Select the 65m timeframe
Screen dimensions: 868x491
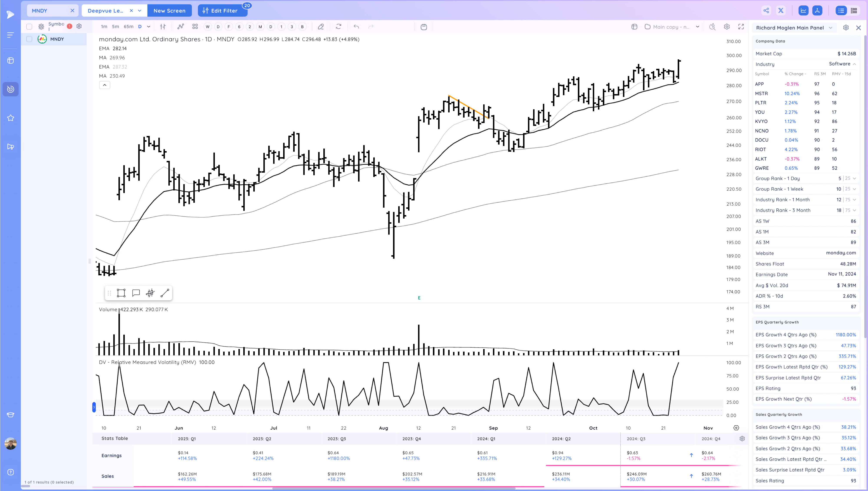(x=128, y=27)
